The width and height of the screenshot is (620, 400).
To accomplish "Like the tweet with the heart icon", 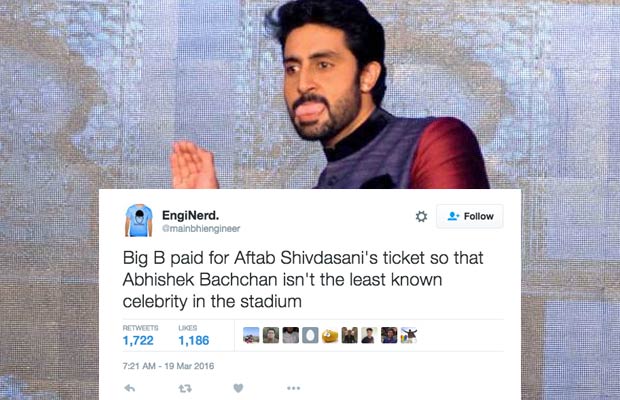I will click(x=238, y=388).
